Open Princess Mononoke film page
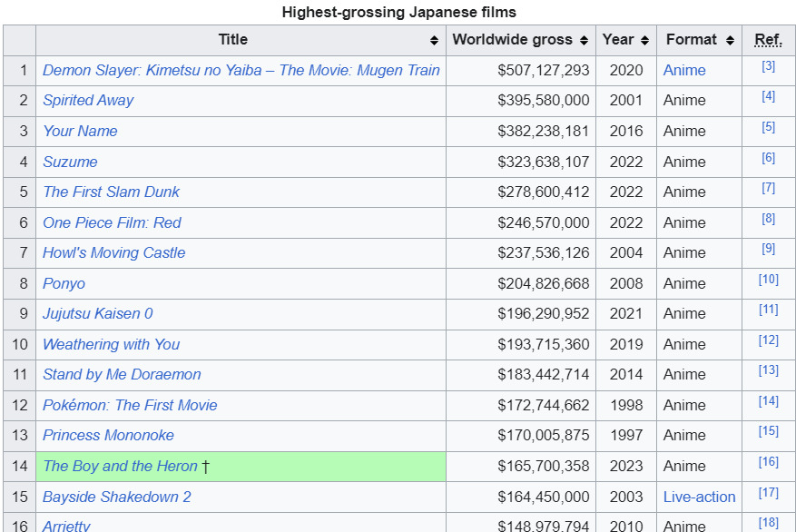The width and height of the screenshot is (796, 532). (x=108, y=435)
